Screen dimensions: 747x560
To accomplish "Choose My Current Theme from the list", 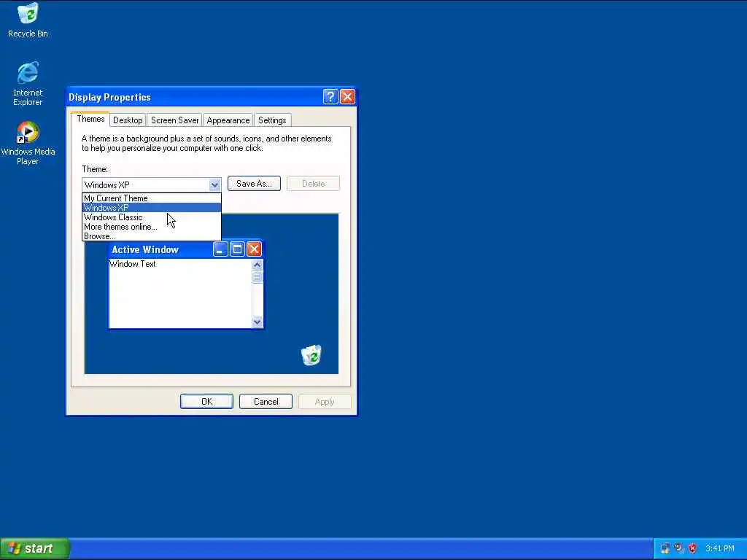I will point(152,198).
